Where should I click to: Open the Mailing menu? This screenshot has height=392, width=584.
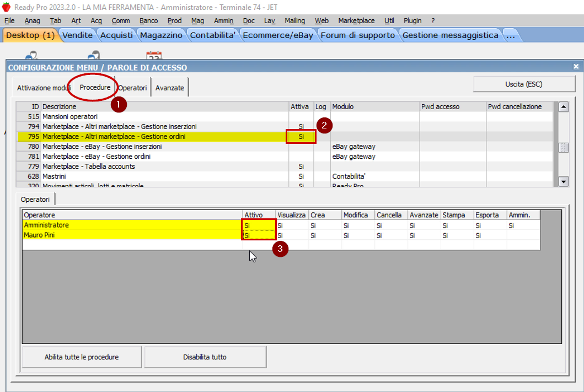pyautogui.click(x=294, y=21)
